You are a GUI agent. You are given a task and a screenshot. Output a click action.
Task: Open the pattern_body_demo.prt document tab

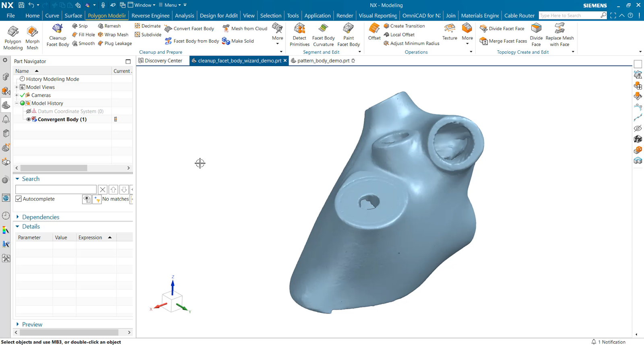point(323,61)
